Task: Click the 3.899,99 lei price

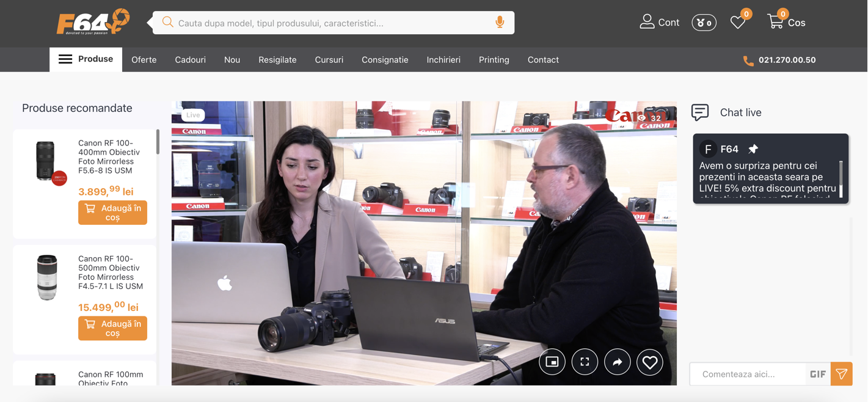Action: pos(106,191)
